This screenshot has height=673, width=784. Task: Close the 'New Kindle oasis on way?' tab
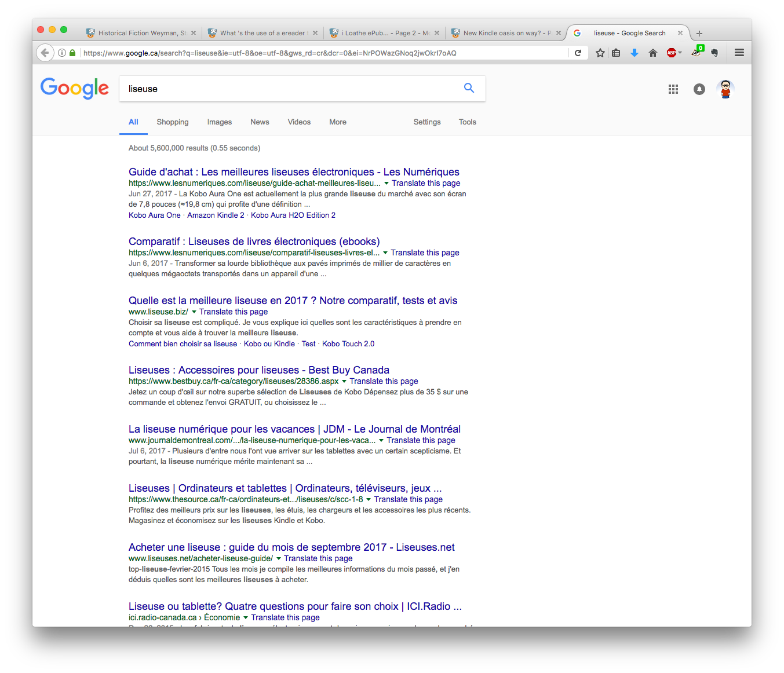coord(559,33)
